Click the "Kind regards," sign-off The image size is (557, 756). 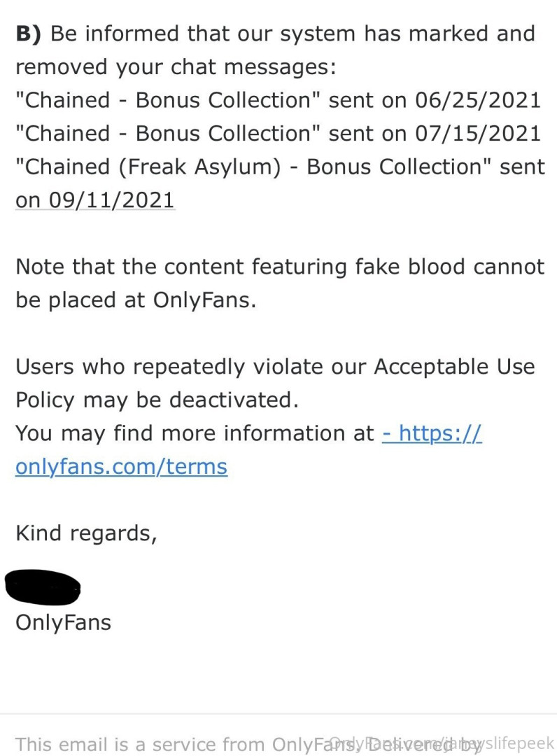[86, 533]
